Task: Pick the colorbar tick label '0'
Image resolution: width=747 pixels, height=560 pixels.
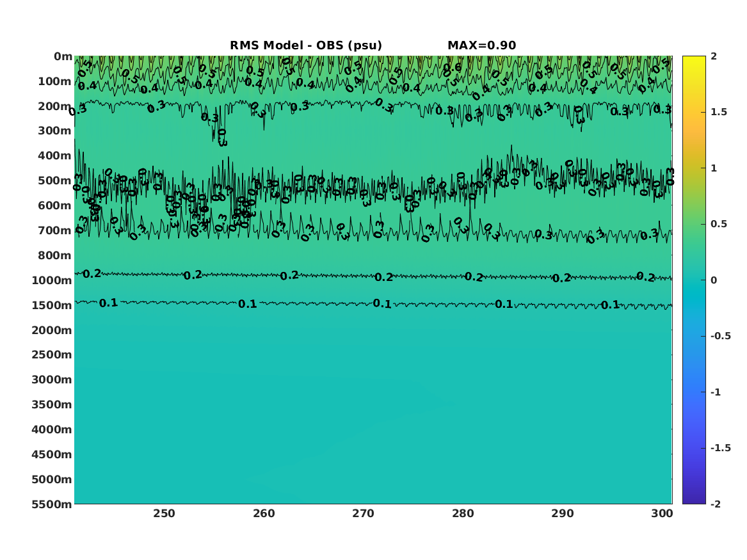Action: 714,280
